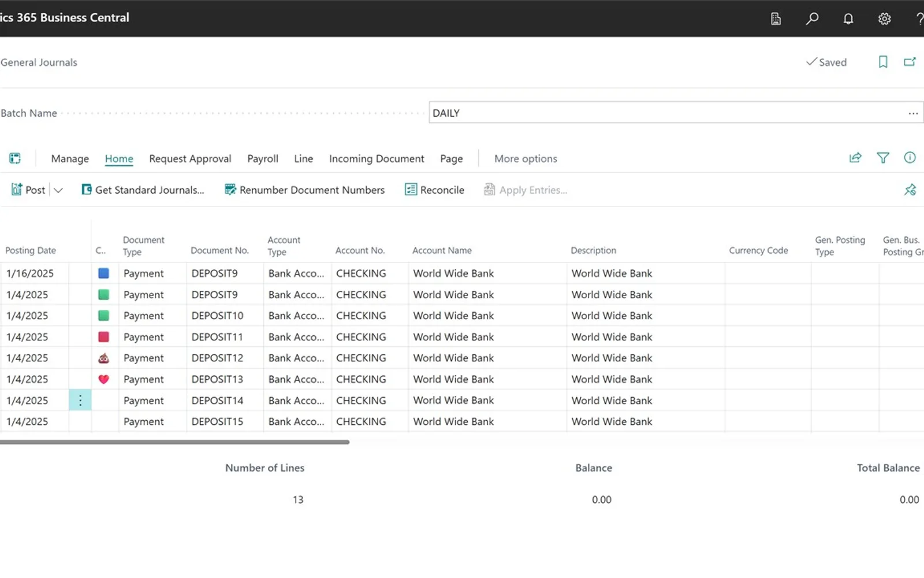Viewport: 924px width, 578px height.
Task: Open the Payroll menu
Action: click(x=263, y=158)
